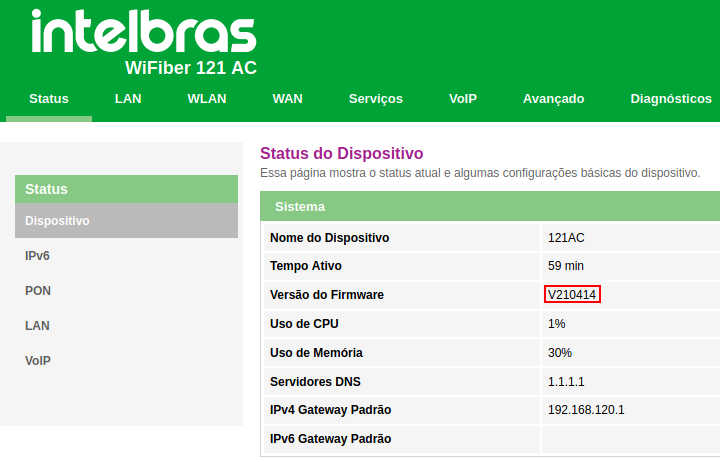Click the Status sidebar header

point(126,189)
